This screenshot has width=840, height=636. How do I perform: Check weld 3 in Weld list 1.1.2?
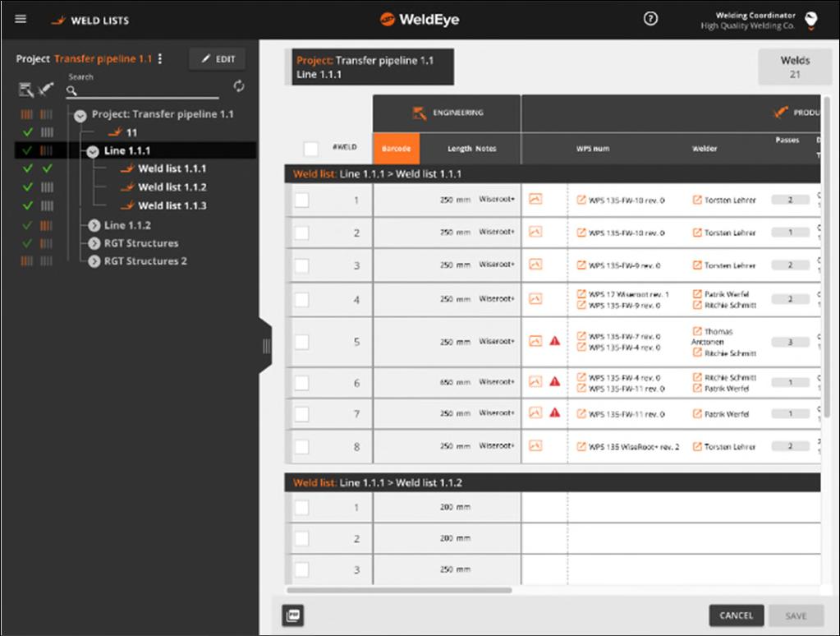tap(301, 569)
